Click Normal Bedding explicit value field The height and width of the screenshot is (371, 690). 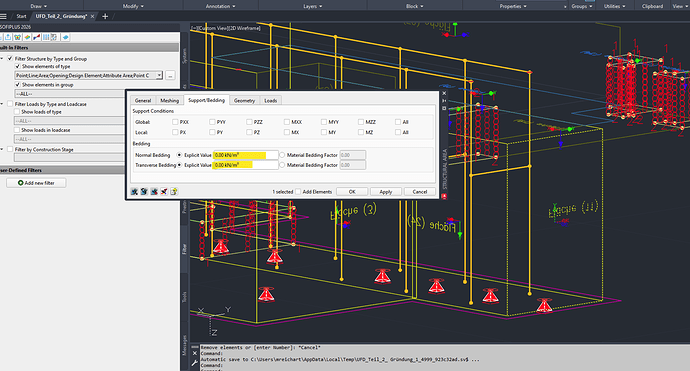[x=246, y=155]
